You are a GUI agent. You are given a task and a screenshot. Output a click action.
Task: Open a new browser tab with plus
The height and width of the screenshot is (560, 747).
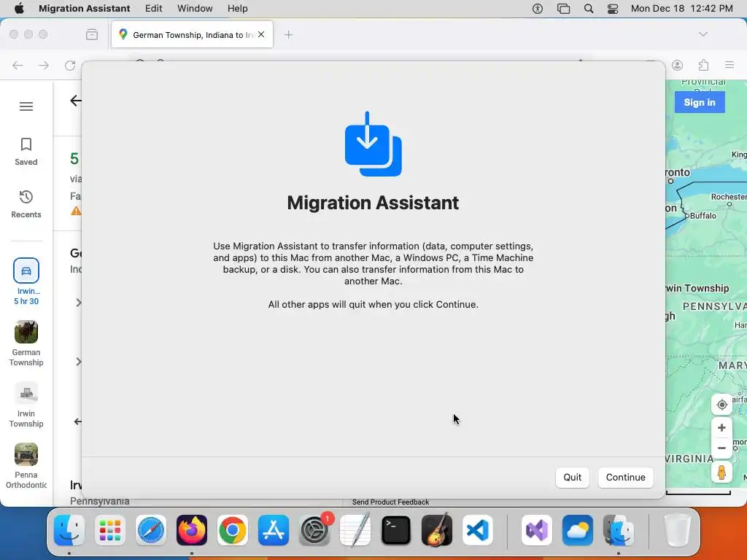[x=288, y=35]
